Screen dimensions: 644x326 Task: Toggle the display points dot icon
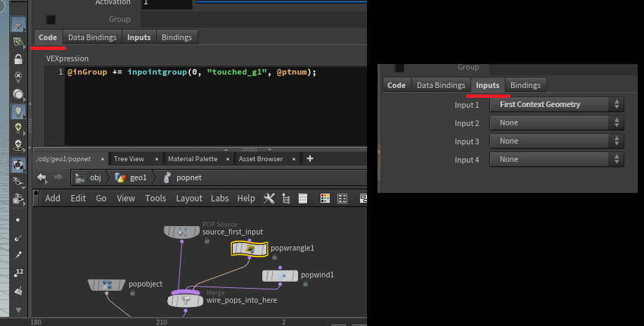tap(18, 220)
